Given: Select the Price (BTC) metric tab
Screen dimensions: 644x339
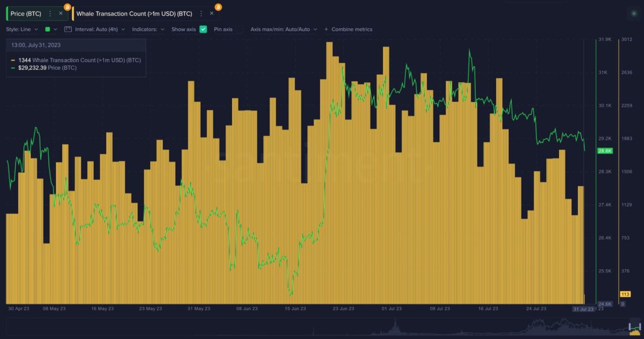Looking at the screenshot, I should pos(26,13).
